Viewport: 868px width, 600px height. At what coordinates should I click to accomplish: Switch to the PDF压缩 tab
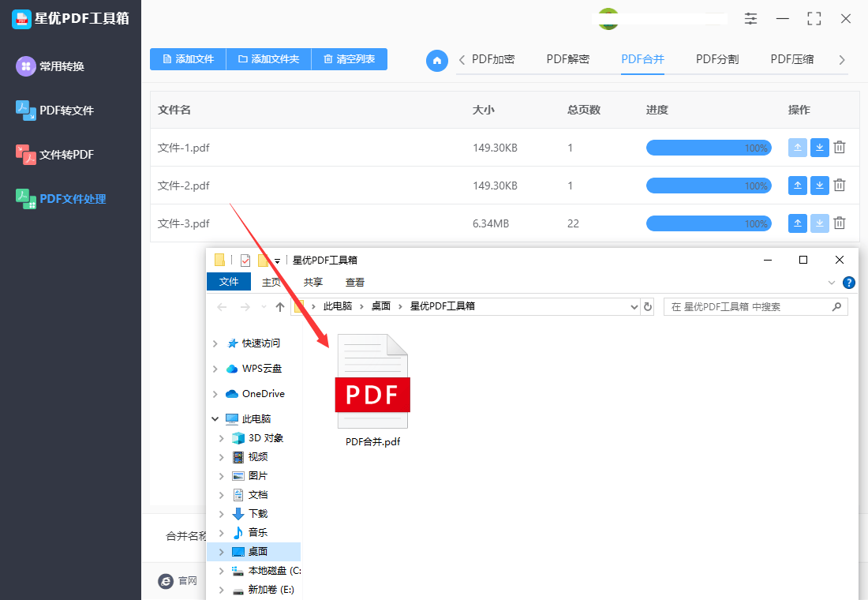(792, 59)
